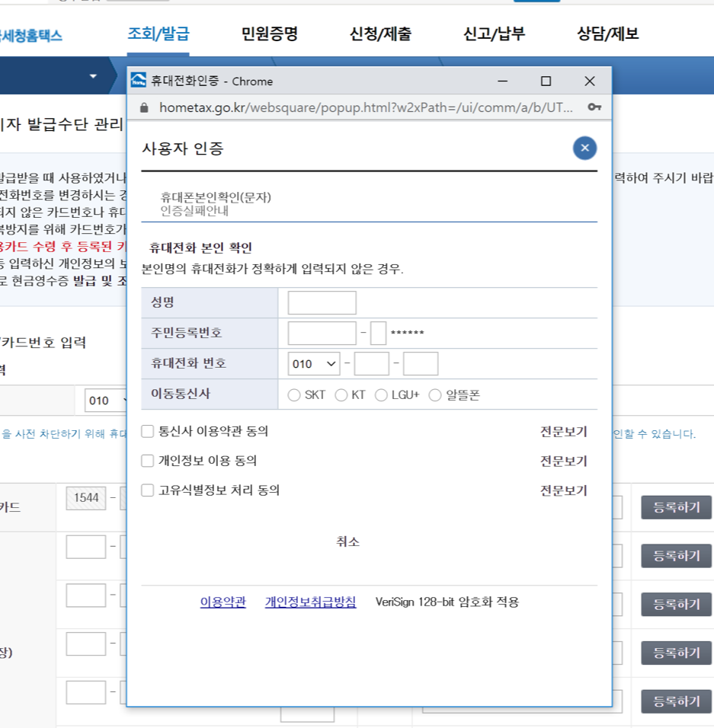Click the Hometax logo in popup title bar
Screen dimensions: 714x728
click(136, 81)
